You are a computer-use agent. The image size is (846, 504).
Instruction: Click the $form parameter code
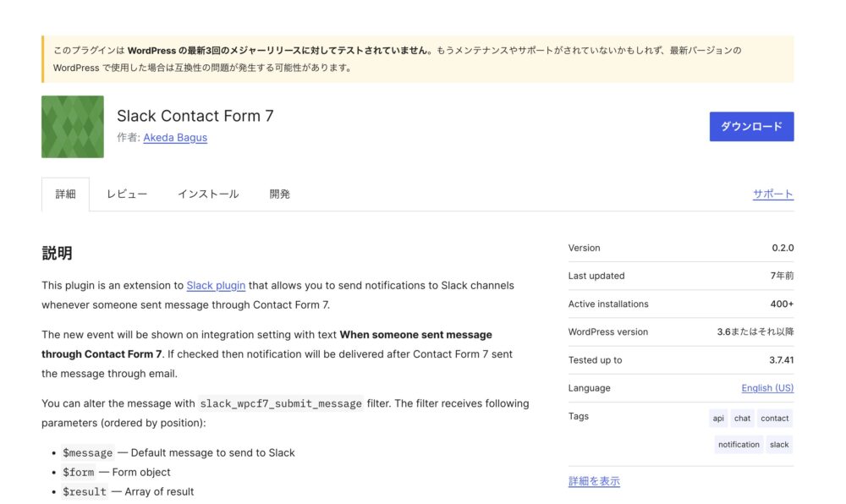tap(78, 472)
